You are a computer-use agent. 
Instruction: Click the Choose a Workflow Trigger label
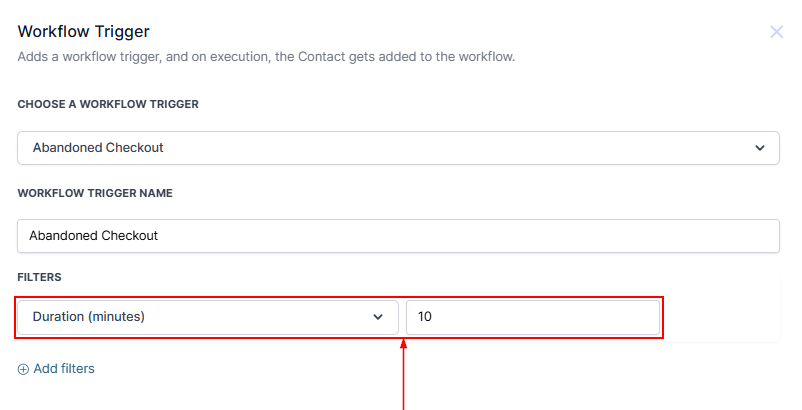coord(108,104)
